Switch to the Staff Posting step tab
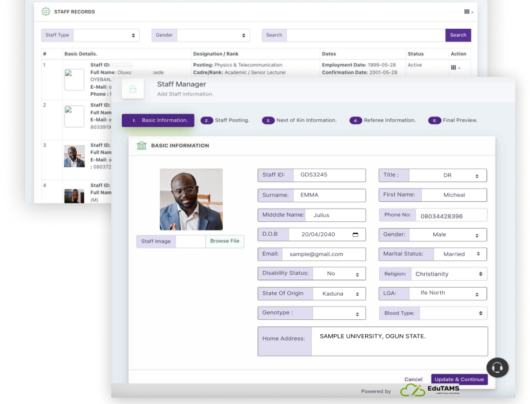This screenshot has height=404, width=532. 225,120
